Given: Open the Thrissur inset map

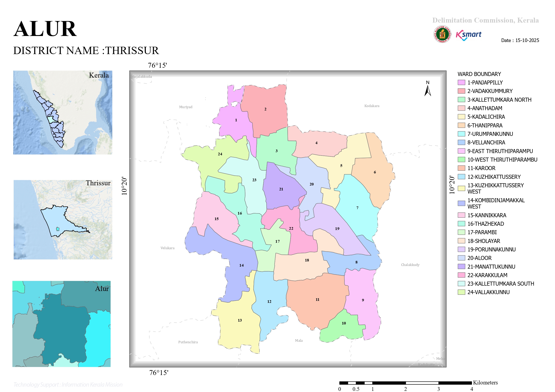Looking at the screenshot, I should click(x=63, y=219).
